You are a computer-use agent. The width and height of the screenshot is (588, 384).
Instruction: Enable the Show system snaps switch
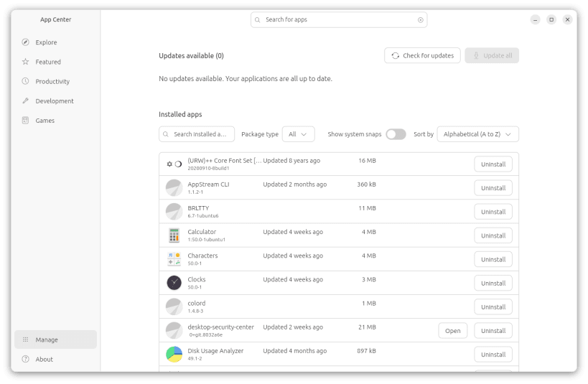tap(396, 134)
